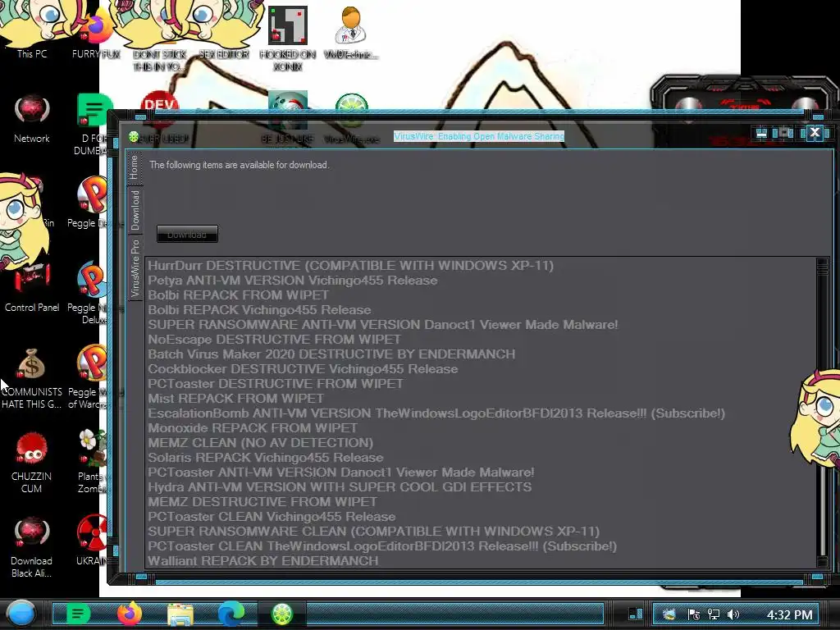Select MEMZ DESTRUCTIVE FROM WIPET row
Viewport: 840px width, 630px height.
point(481,502)
